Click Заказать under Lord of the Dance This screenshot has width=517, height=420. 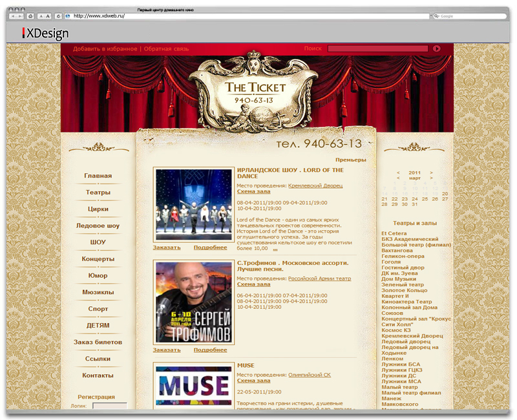pos(167,247)
